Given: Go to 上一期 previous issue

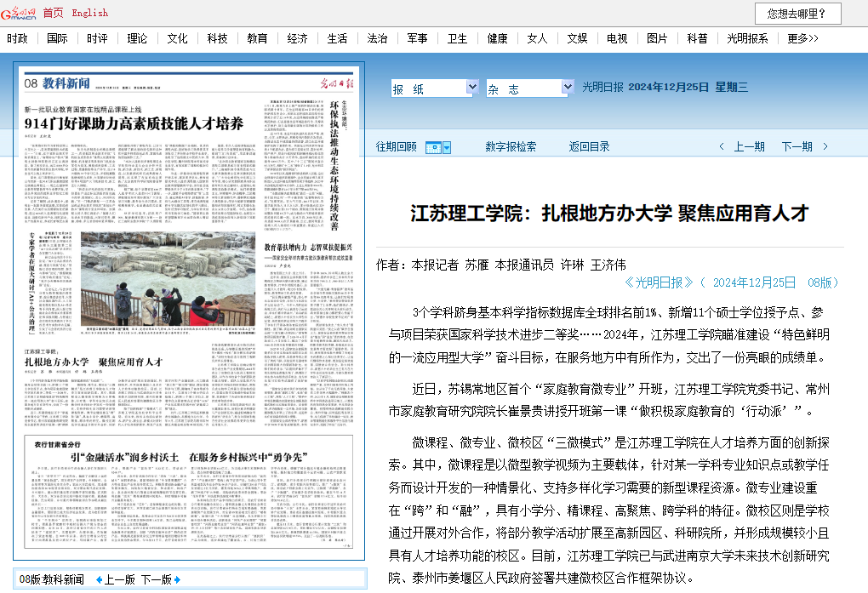Looking at the screenshot, I should [749, 146].
